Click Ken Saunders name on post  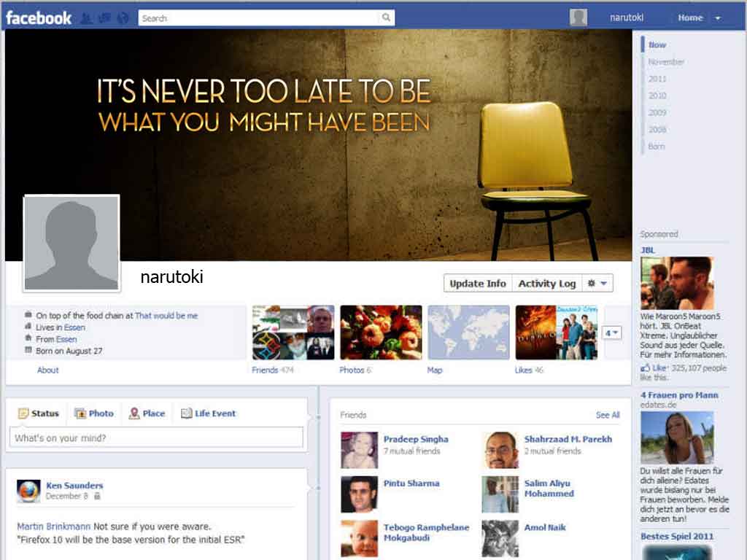click(74, 486)
